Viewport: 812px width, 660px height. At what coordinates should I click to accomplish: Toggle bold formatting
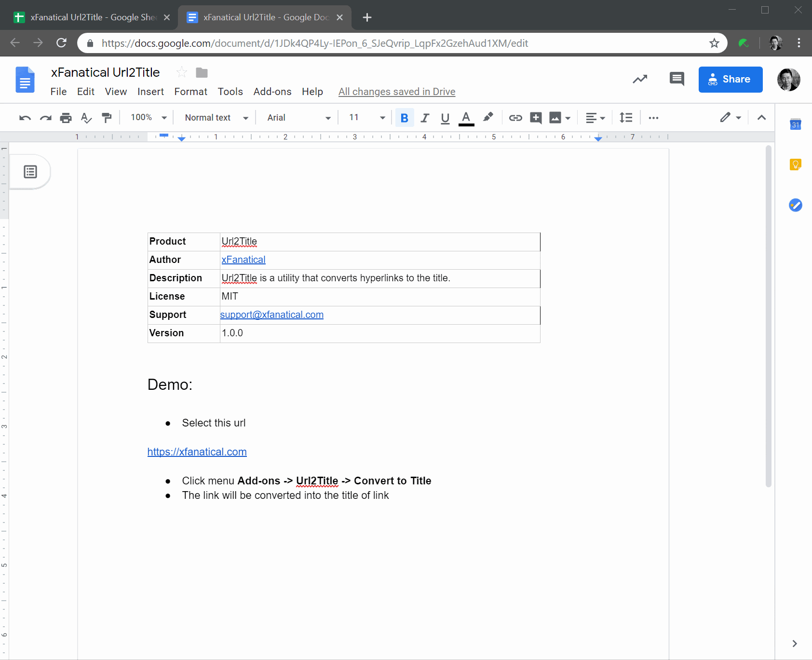pyautogui.click(x=404, y=117)
